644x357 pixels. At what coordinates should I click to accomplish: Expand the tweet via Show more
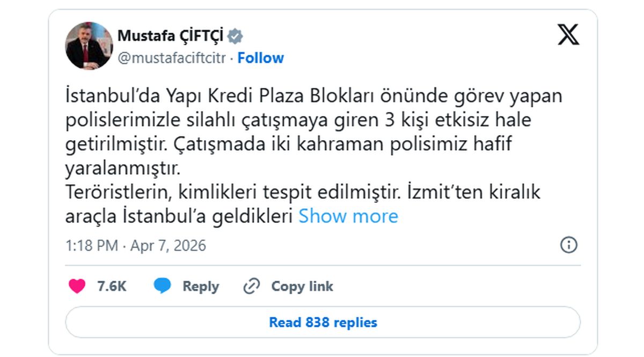(x=348, y=216)
